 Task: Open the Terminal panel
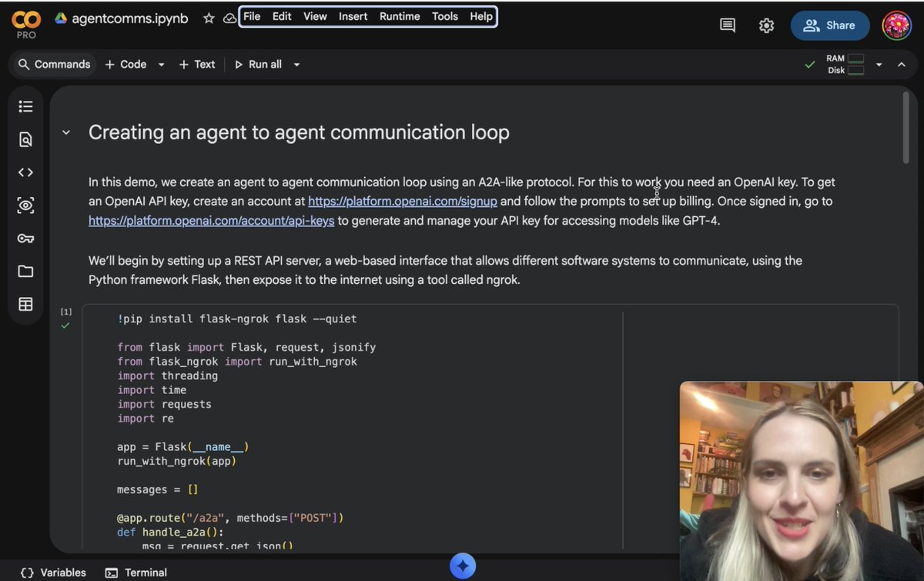coord(136,573)
